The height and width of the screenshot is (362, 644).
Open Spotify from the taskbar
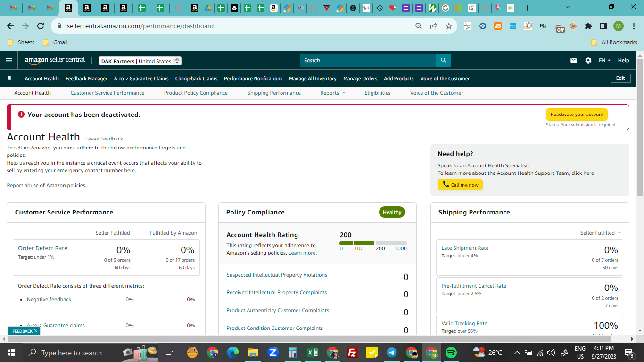(x=451, y=353)
